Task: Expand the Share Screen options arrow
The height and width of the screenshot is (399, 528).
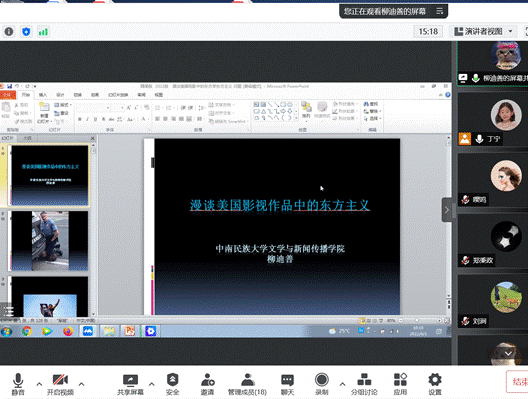Action: coord(152,384)
